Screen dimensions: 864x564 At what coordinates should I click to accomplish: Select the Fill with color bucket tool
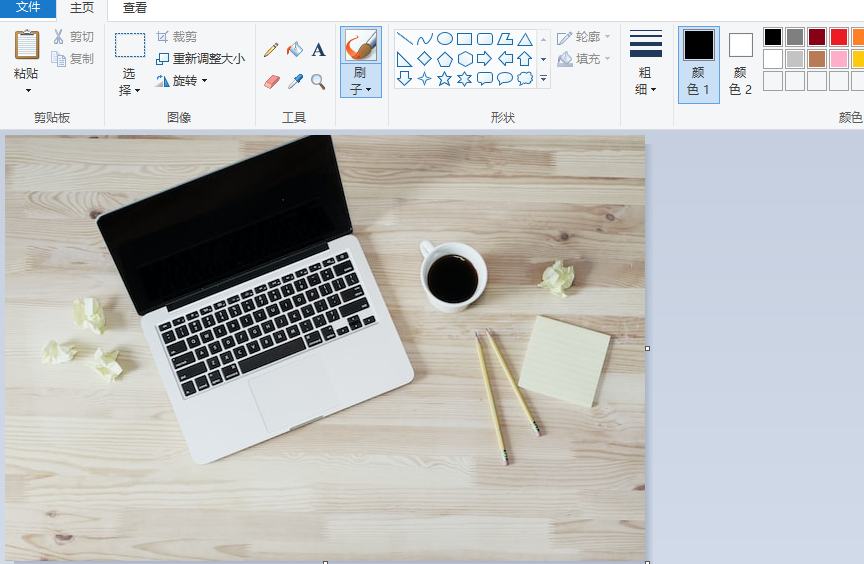(295, 50)
